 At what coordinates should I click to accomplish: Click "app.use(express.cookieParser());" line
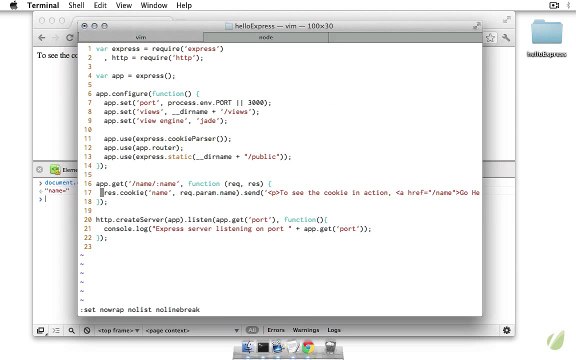[x=168, y=139]
